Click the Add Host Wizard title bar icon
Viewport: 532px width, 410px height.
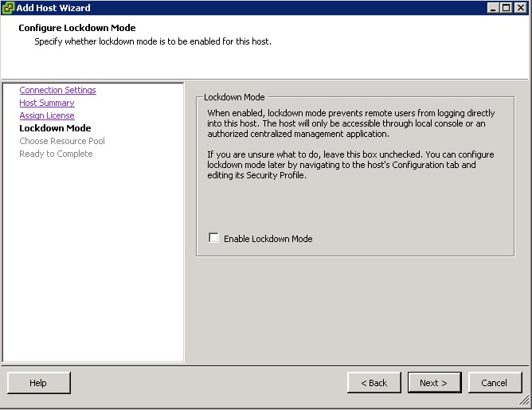pyautogui.click(x=9, y=8)
